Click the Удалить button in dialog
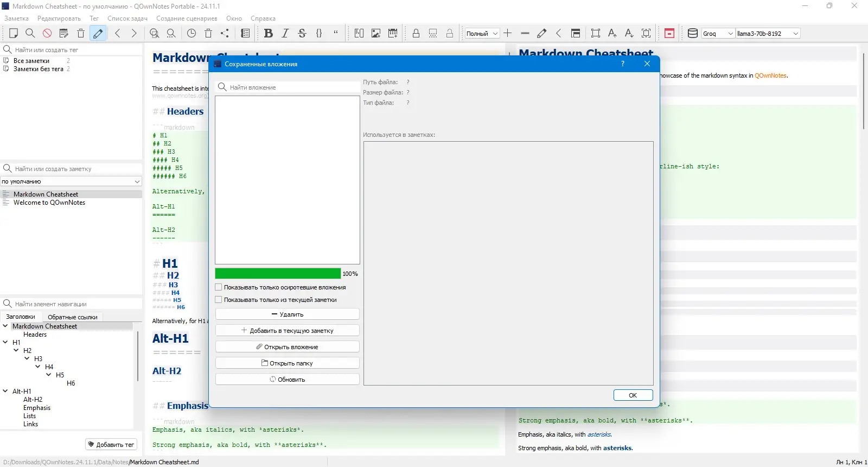This screenshot has height=467, width=868. pos(288,314)
